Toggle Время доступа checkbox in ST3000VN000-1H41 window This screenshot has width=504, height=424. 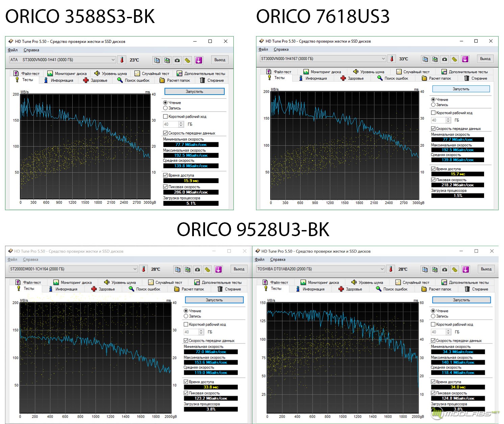pos(166,175)
